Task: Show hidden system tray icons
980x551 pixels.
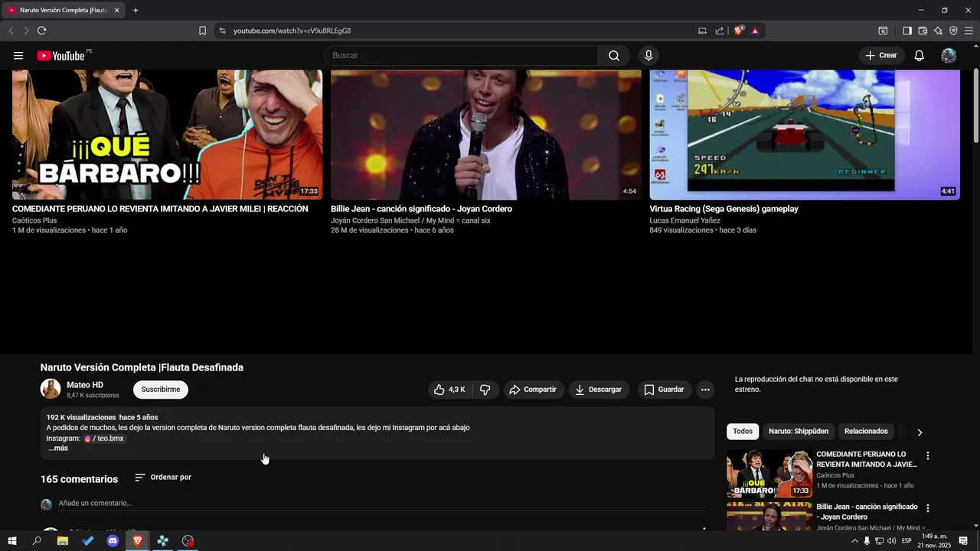Action: coord(854,541)
